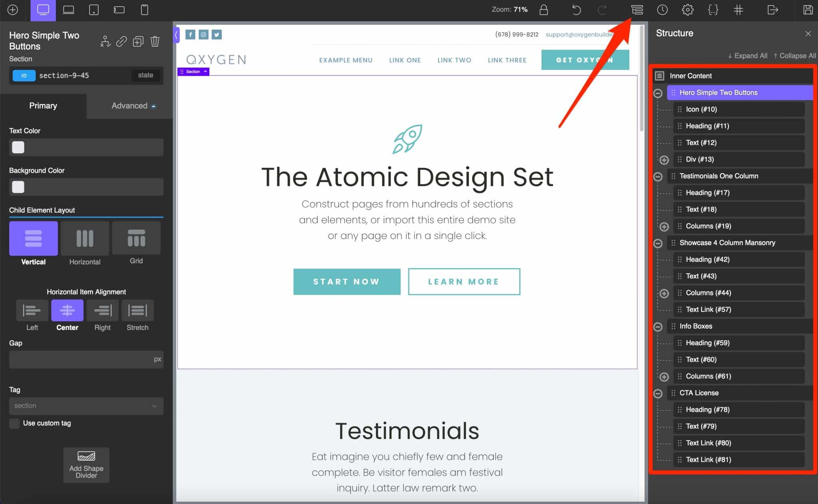Click the undo icon in toolbar

pos(575,10)
